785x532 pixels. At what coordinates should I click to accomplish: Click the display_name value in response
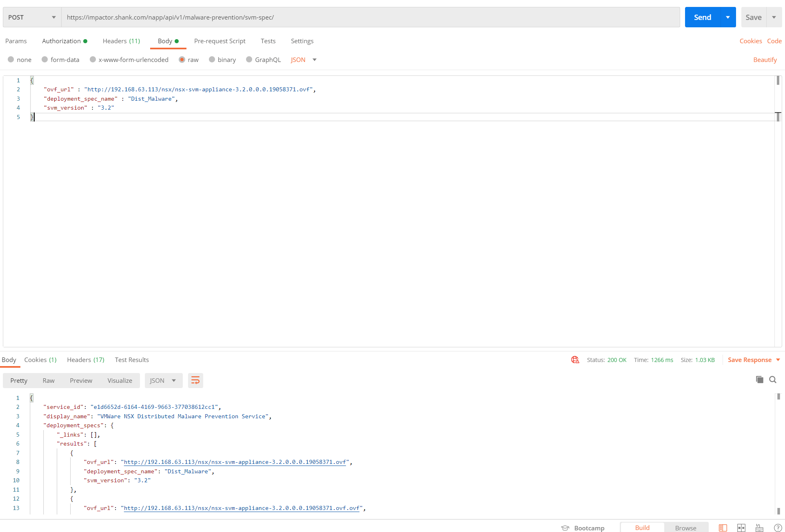point(183,416)
